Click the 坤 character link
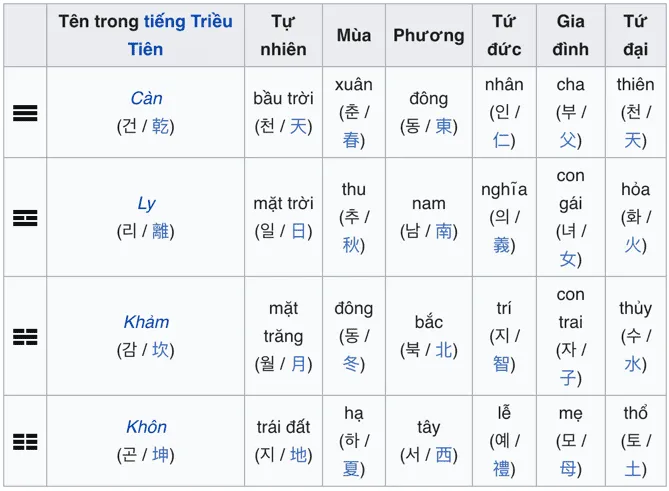669x491 pixels. point(160,455)
